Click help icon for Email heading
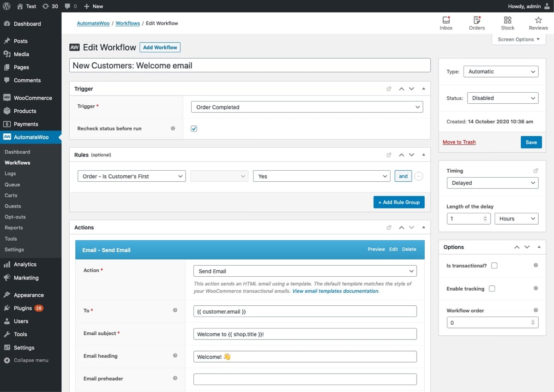554x392 pixels. 175,356
